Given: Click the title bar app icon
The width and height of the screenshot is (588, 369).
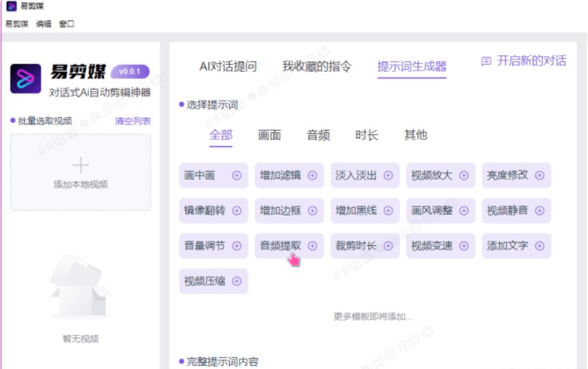Looking at the screenshot, I should click(12, 6).
